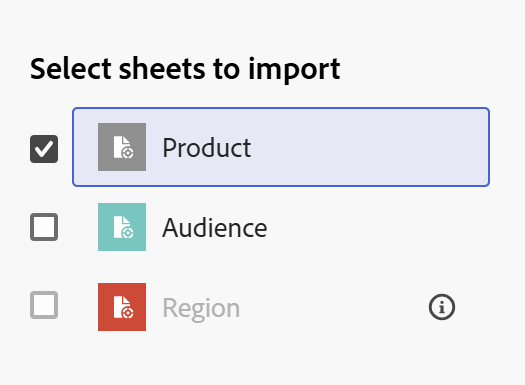Click the gray Product sheet icon
The width and height of the screenshot is (525, 385).
(122, 147)
